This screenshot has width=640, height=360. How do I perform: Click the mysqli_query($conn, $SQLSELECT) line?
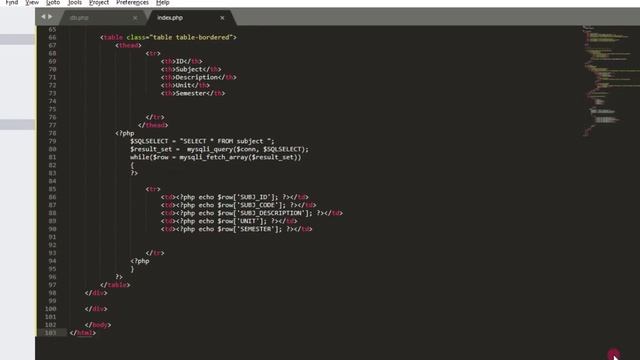click(x=220, y=149)
